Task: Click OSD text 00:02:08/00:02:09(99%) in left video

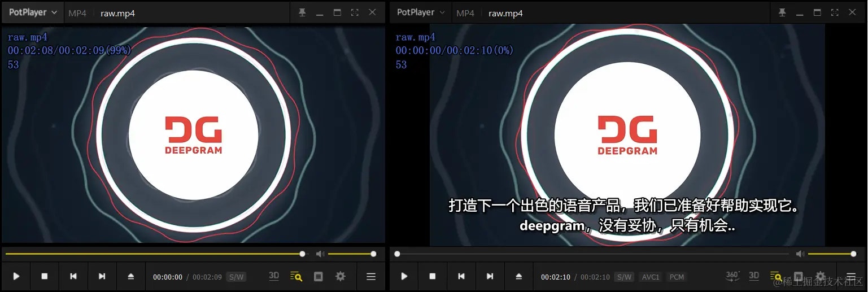Action: pyautogui.click(x=69, y=51)
